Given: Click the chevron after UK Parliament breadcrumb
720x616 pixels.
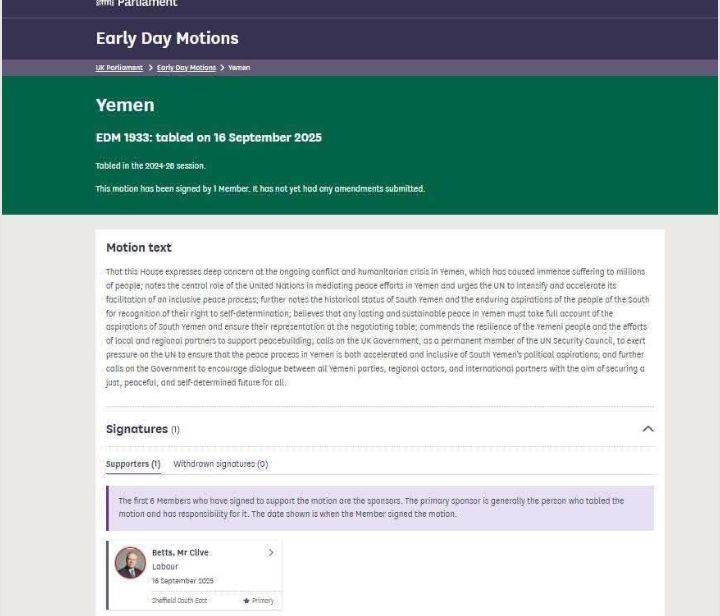Looking at the screenshot, I should [150, 68].
